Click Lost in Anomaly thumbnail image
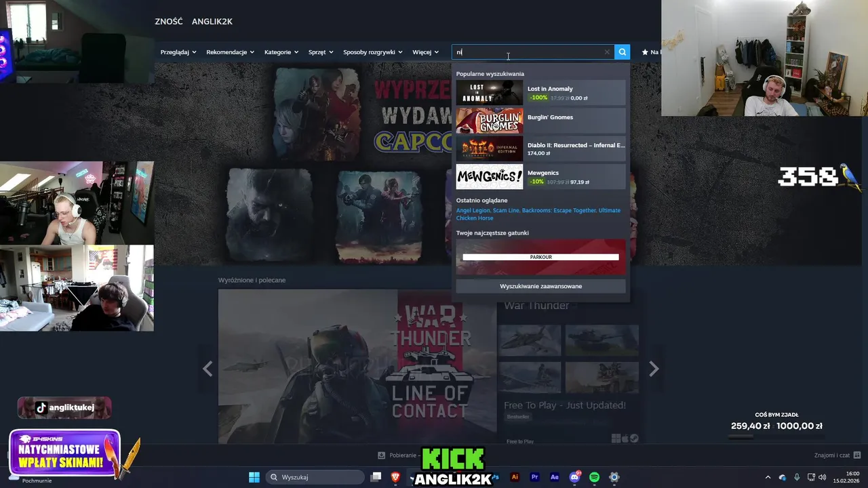 (x=490, y=93)
